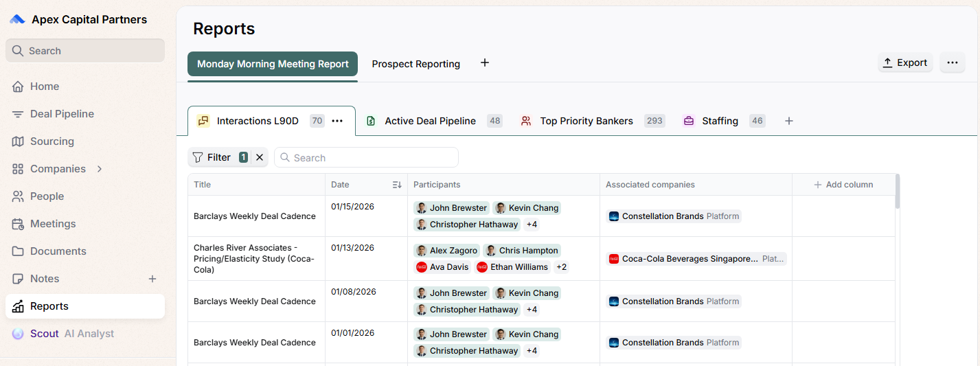Click the Export button
The image size is (980, 366).
905,62
